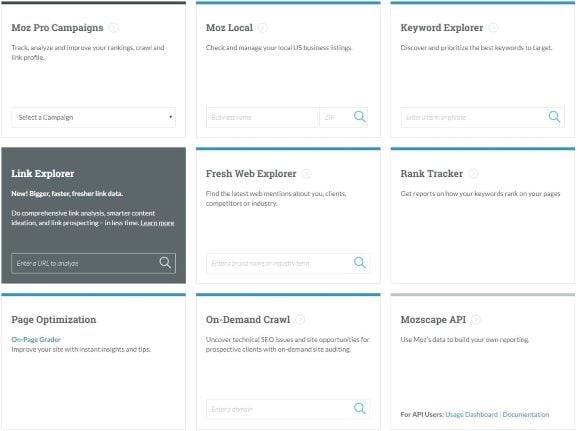The height and width of the screenshot is (431, 578).
Task: Click the Fresh Web Explorer search magnifier icon
Action: (x=359, y=263)
